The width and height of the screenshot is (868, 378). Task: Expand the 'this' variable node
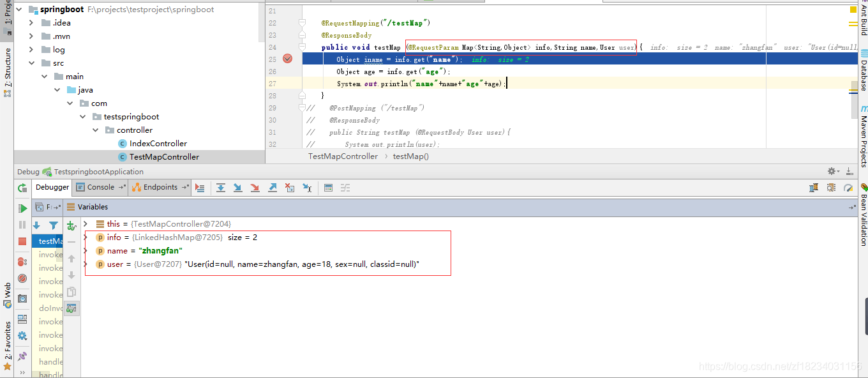(86, 224)
